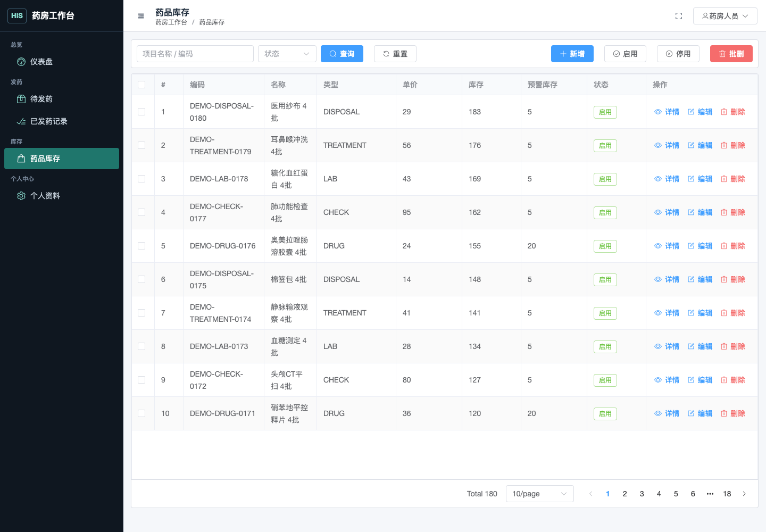Click the 启用 enable toolbar button
The image size is (766, 532).
click(626, 54)
